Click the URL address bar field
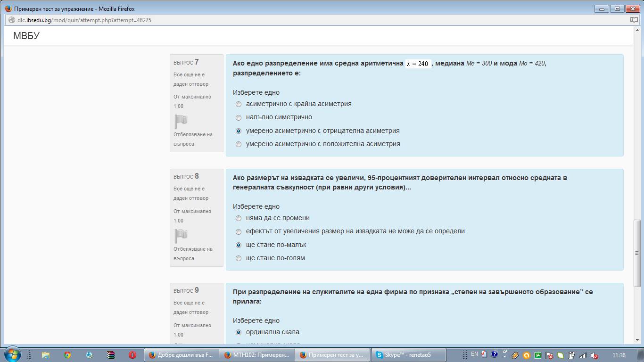This screenshot has height=362, width=644. pyautogui.click(x=283, y=20)
